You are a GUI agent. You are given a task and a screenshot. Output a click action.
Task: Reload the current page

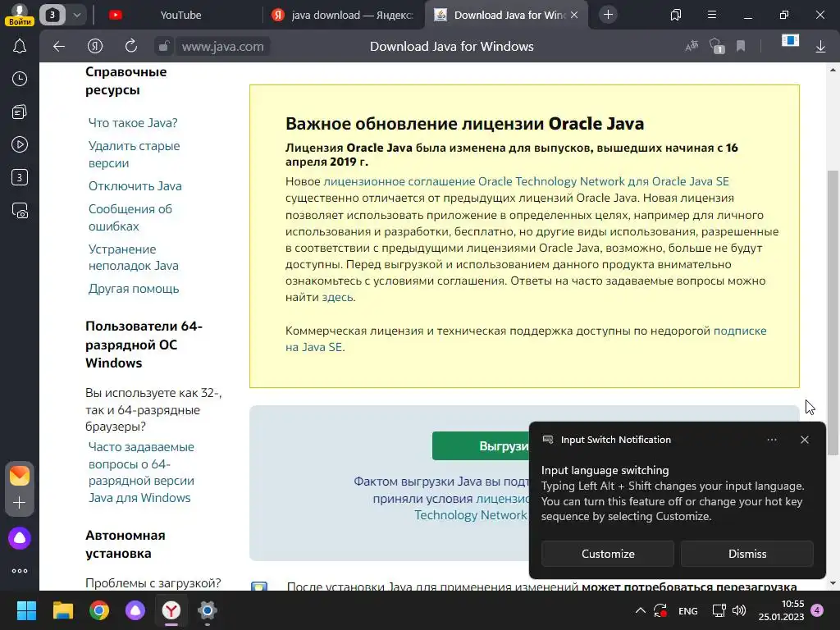130,47
